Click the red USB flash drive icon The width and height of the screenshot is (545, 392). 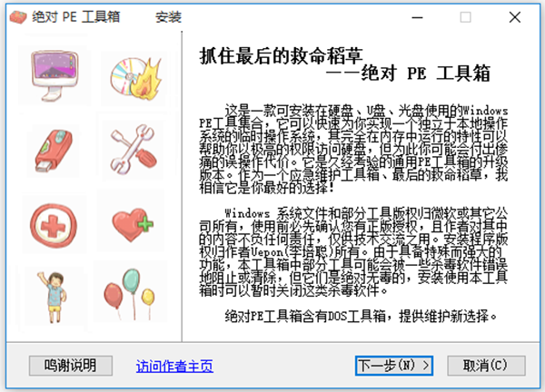[x=54, y=151]
